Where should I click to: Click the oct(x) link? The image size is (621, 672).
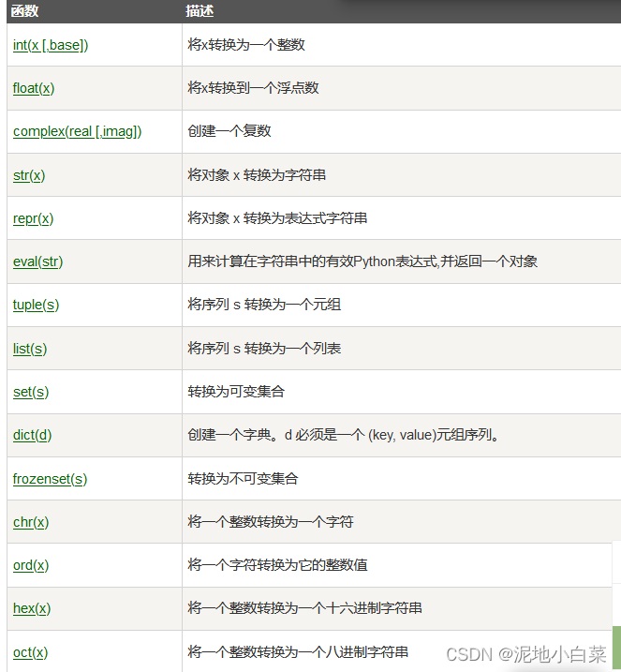click(x=30, y=652)
